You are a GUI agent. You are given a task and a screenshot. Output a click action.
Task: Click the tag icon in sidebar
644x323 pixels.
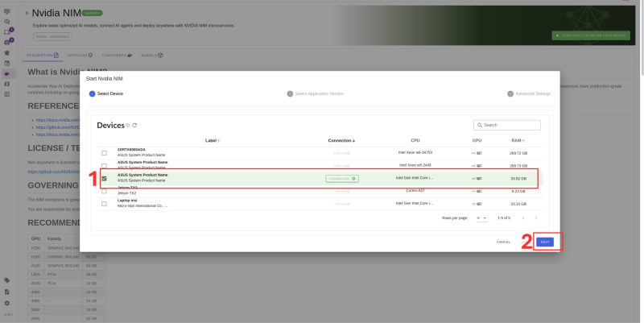tap(7, 280)
